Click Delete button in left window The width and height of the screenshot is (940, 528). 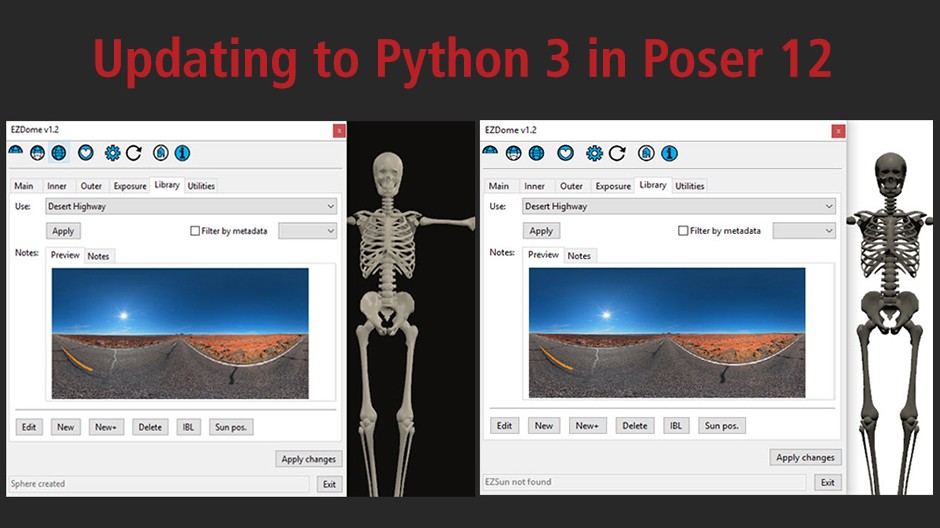150,427
